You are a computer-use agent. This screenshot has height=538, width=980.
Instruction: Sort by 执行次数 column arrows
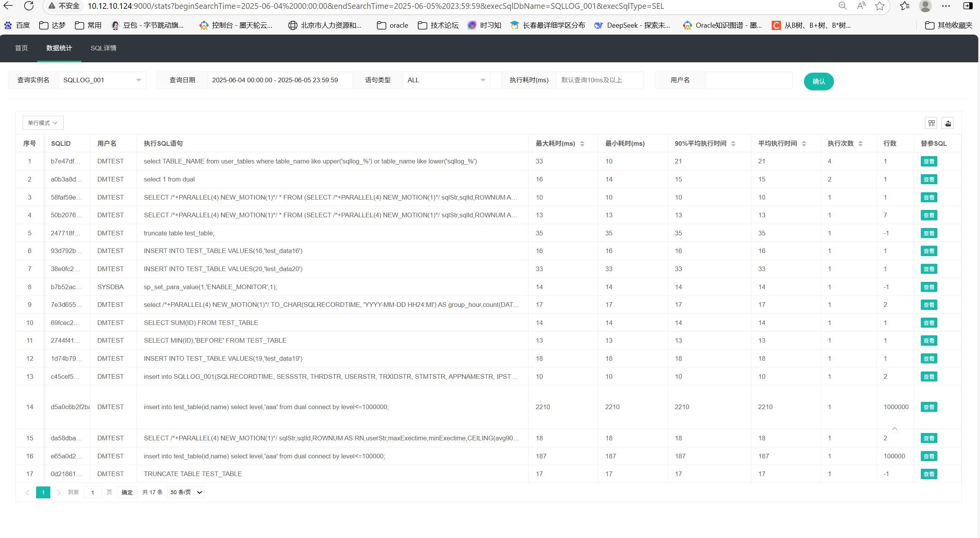click(860, 143)
